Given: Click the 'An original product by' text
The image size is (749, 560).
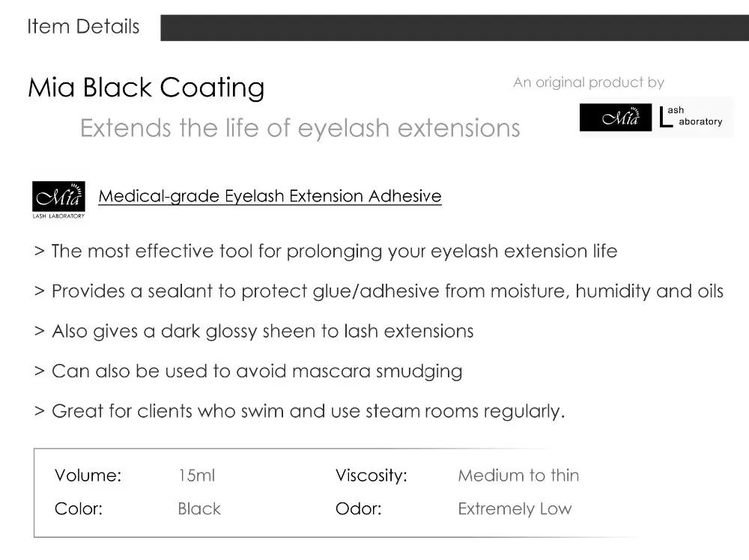Looking at the screenshot, I should point(588,82).
